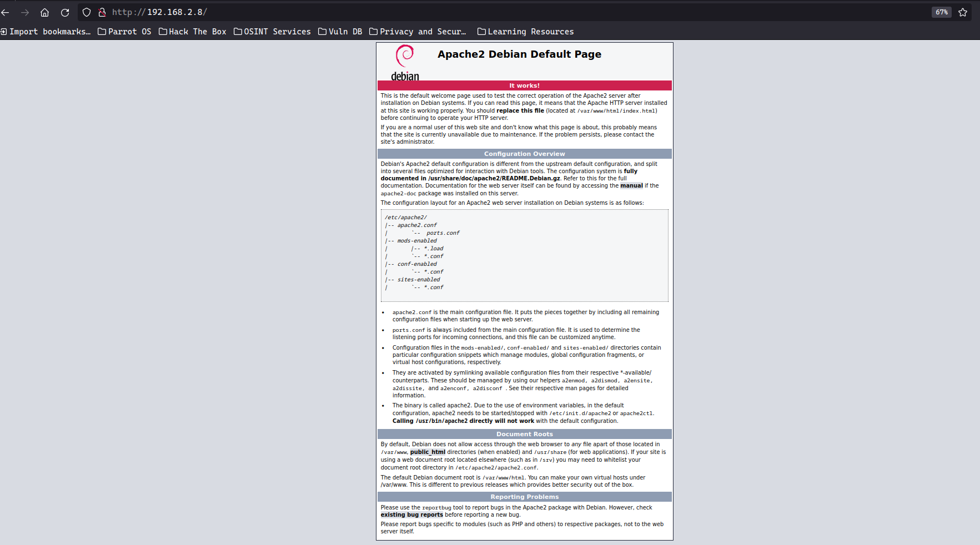
Task: Click mods-enabled in the config layout tree
Action: point(417,241)
